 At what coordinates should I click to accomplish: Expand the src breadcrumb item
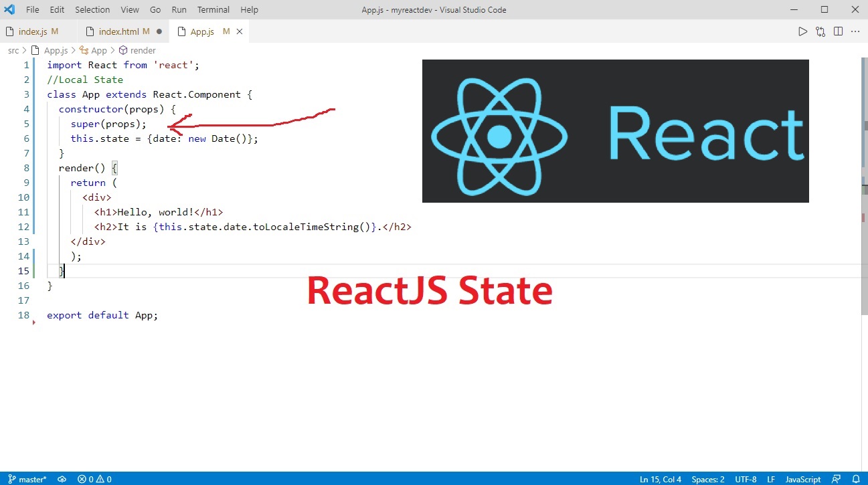13,50
